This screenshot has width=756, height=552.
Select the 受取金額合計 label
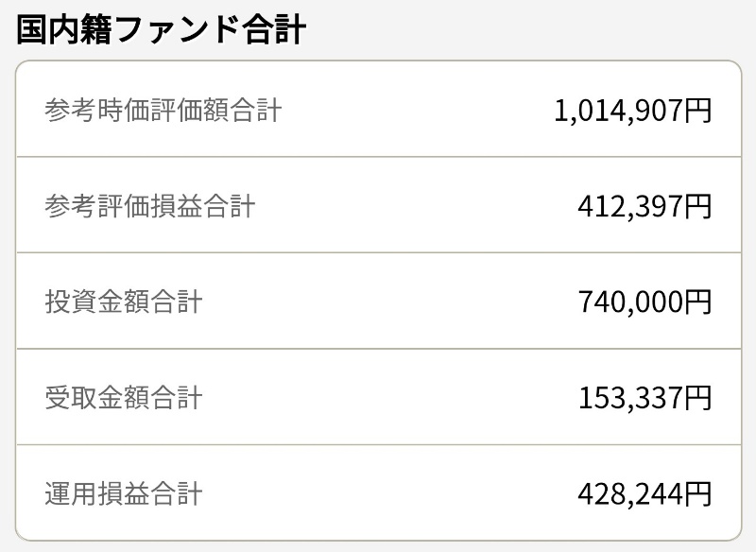click(124, 398)
